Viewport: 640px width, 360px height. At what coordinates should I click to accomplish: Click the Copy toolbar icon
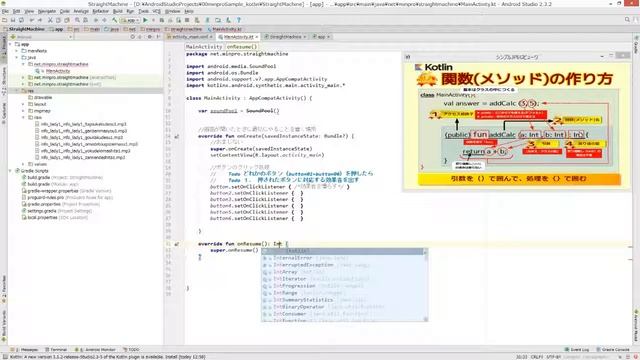(58, 20)
